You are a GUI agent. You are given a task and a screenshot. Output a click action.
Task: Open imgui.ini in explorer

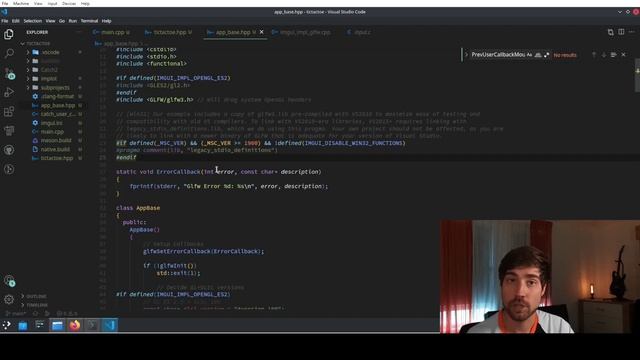pos(51,123)
